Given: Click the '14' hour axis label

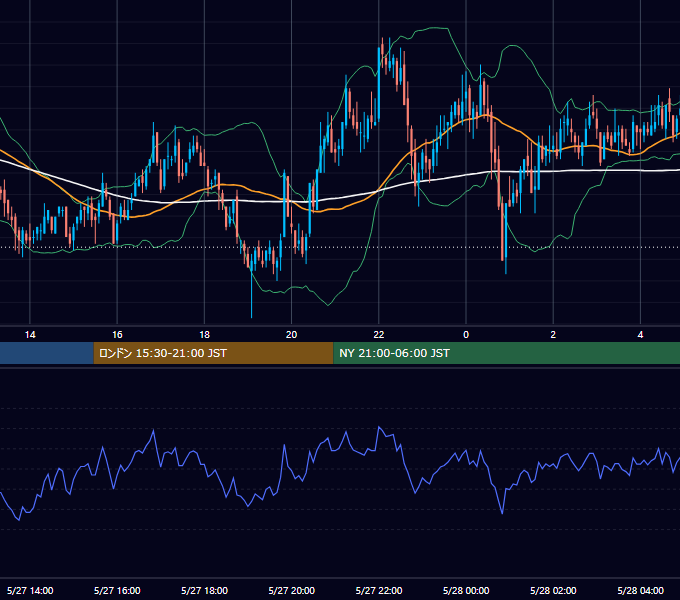Looking at the screenshot, I should (x=30, y=335).
